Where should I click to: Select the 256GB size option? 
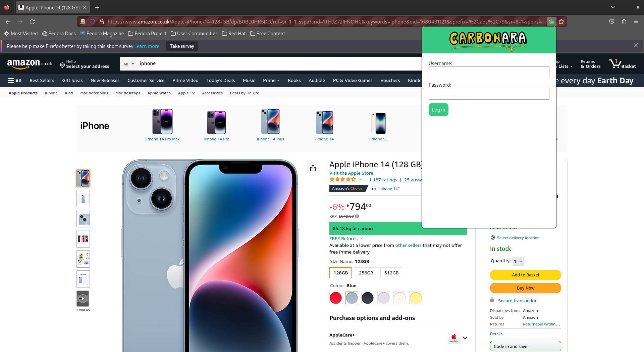366,273
